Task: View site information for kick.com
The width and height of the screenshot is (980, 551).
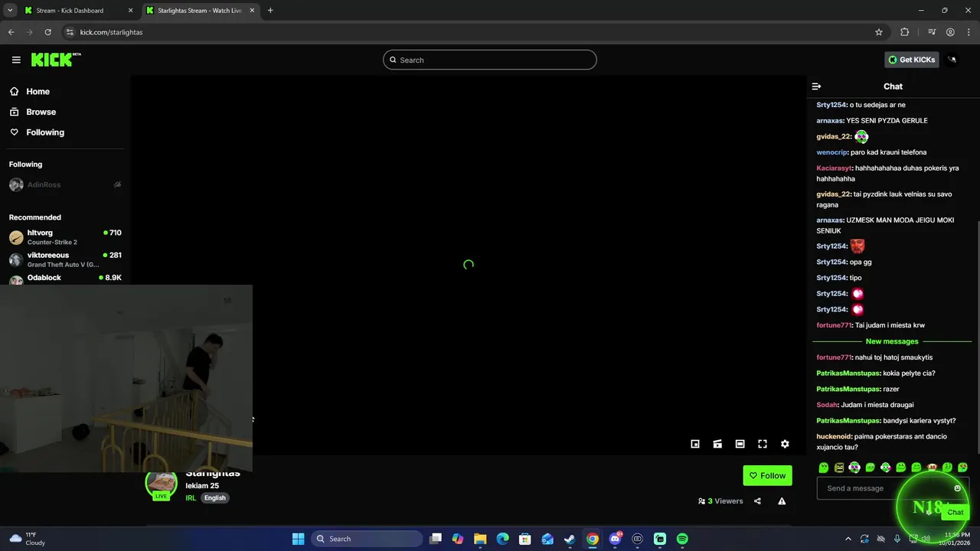Action: tap(70, 32)
